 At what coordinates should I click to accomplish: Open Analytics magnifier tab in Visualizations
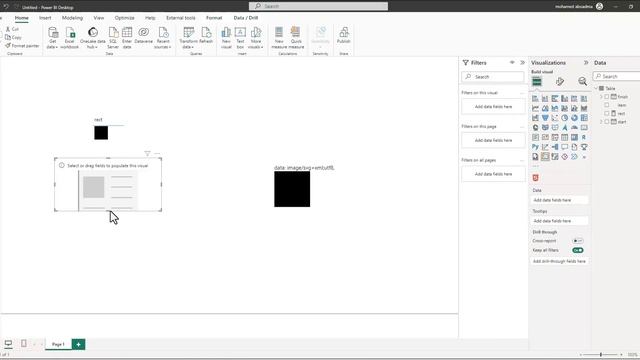582,82
